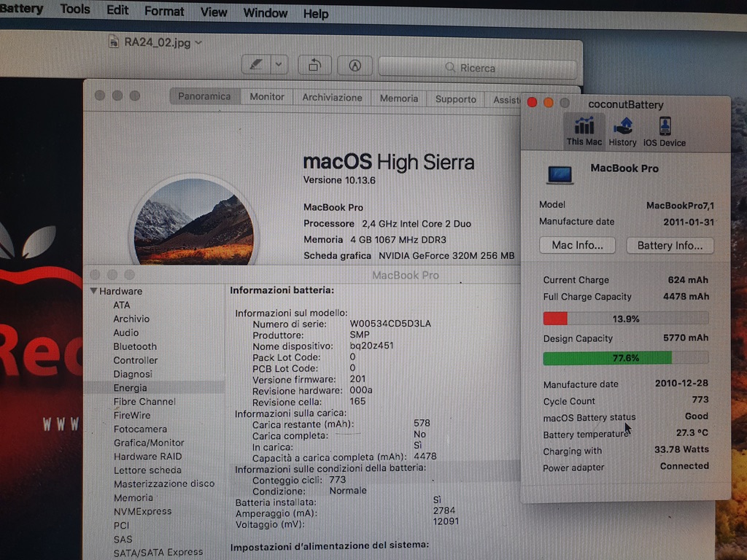The width and height of the screenshot is (747, 560).
Task: Click the Full Charge Capacity 4478 mAh value
Action: (x=686, y=296)
